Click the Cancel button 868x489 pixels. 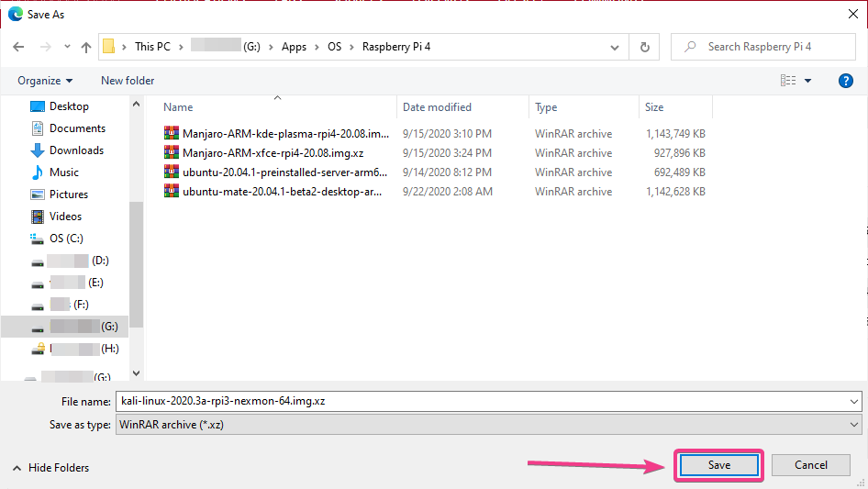pos(810,465)
